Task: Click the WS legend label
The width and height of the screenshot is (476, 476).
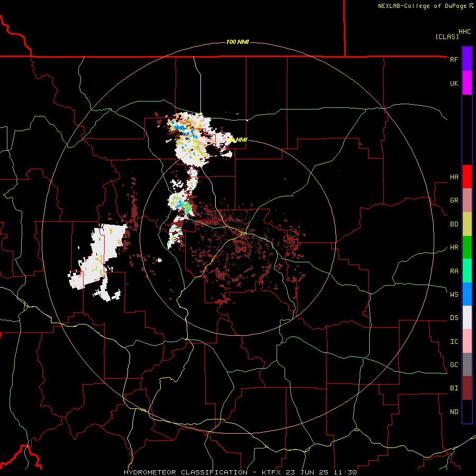Action: pos(454,294)
